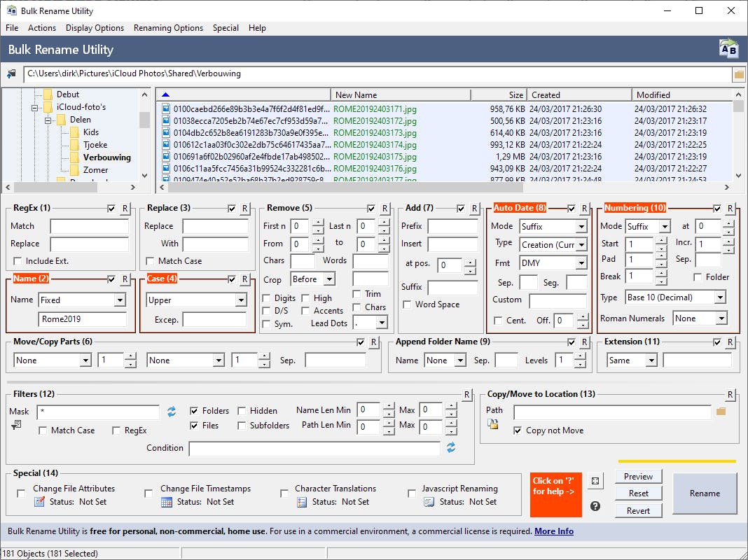Viewport: 748px width, 560px height.
Task: Click the refresh icon beside Condition field
Action: (x=451, y=447)
